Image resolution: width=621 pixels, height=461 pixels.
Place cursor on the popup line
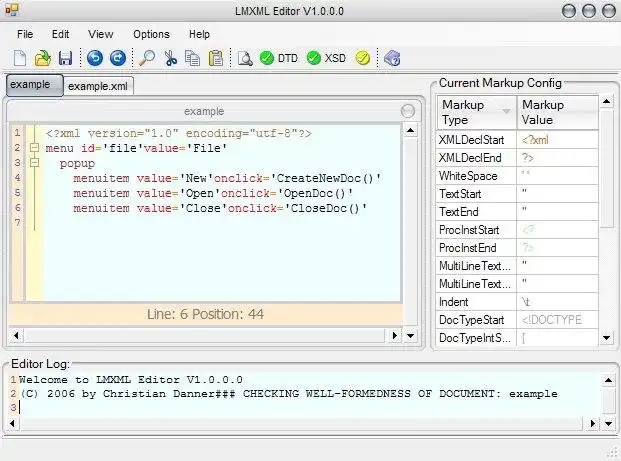[x=77, y=164]
